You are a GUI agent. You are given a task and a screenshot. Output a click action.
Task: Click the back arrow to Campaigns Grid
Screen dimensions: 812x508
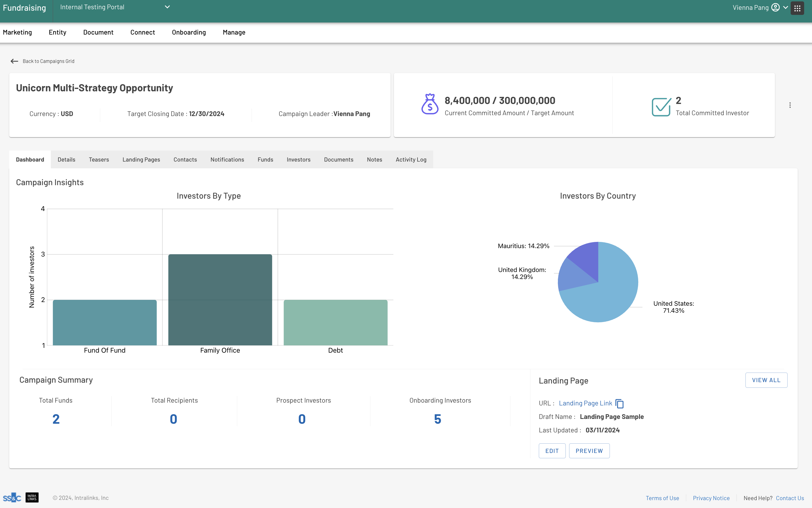[x=14, y=61]
